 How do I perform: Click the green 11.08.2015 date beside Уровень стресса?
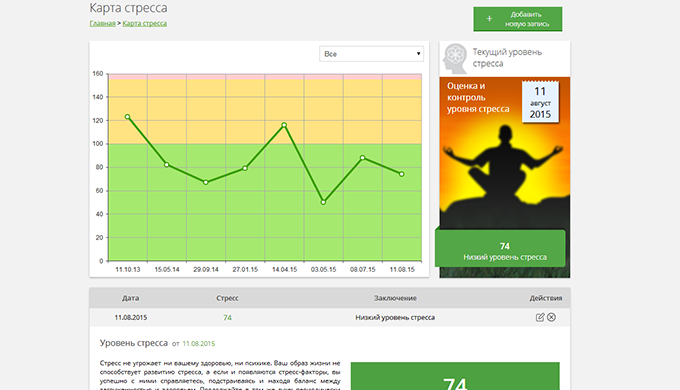tap(199, 344)
